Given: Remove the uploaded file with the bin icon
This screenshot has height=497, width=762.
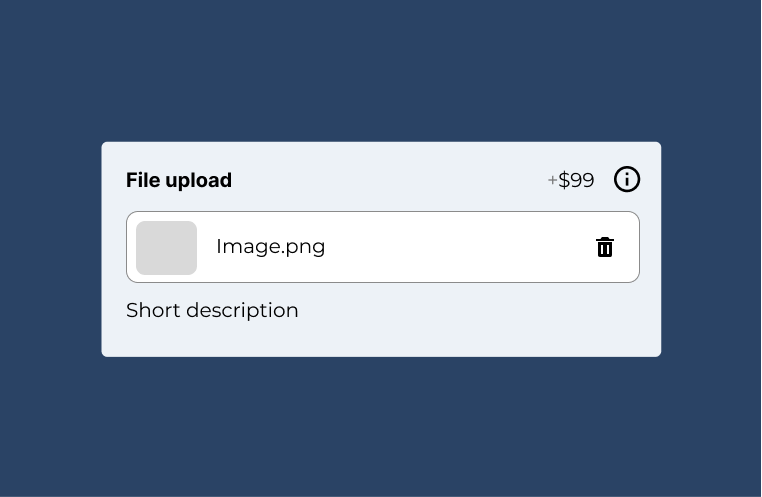Looking at the screenshot, I should click(x=605, y=247).
